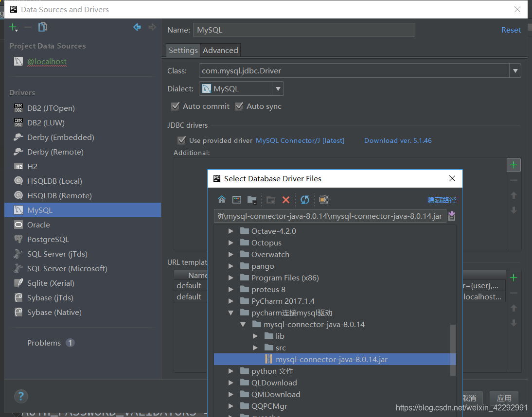
Task: Add an additional JDBC driver file
Action: (x=514, y=165)
